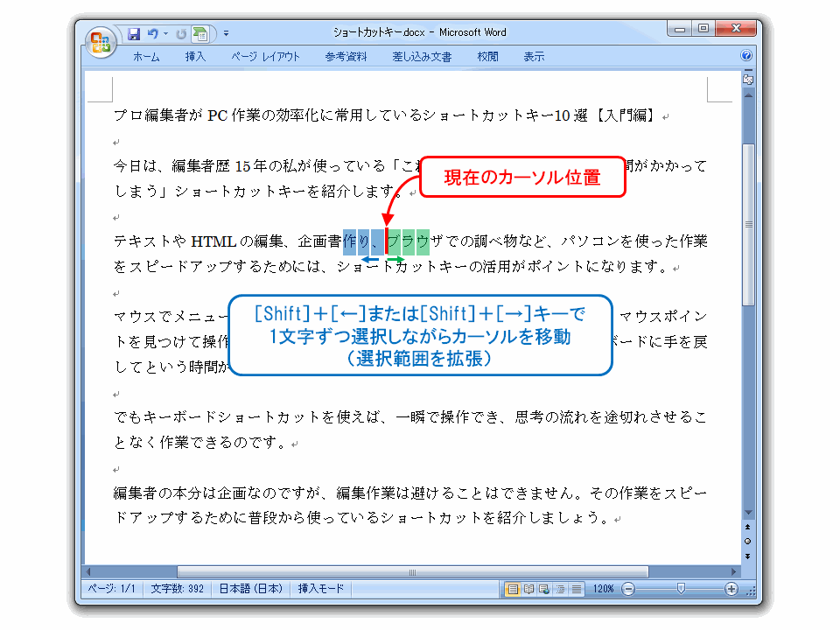Minimize the Word window
Image resolution: width=840 pixels, height=630 pixels.
pyautogui.click(x=679, y=29)
